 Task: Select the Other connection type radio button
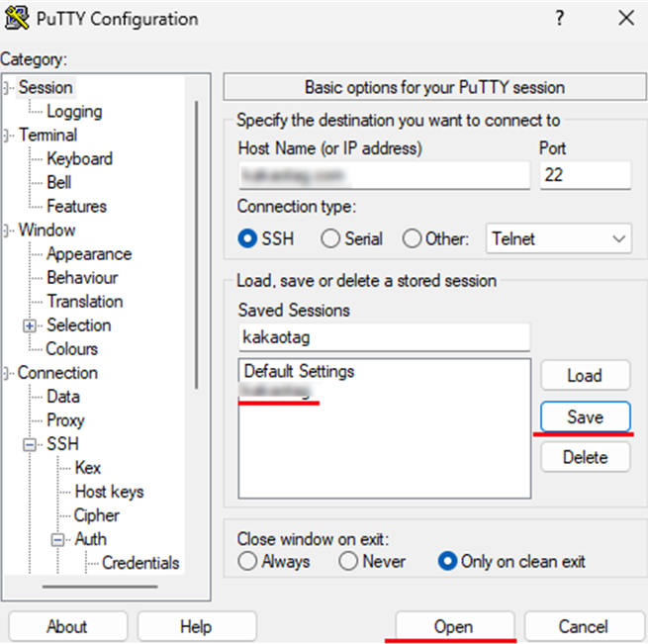pyautogui.click(x=412, y=238)
